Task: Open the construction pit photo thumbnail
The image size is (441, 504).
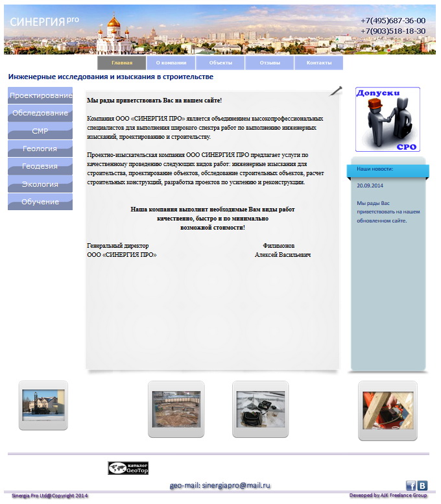Action: (x=176, y=409)
